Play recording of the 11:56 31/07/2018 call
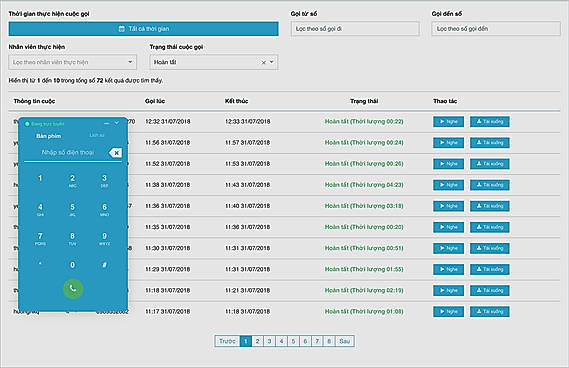The image size is (569, 368). [x=448, y=143]
